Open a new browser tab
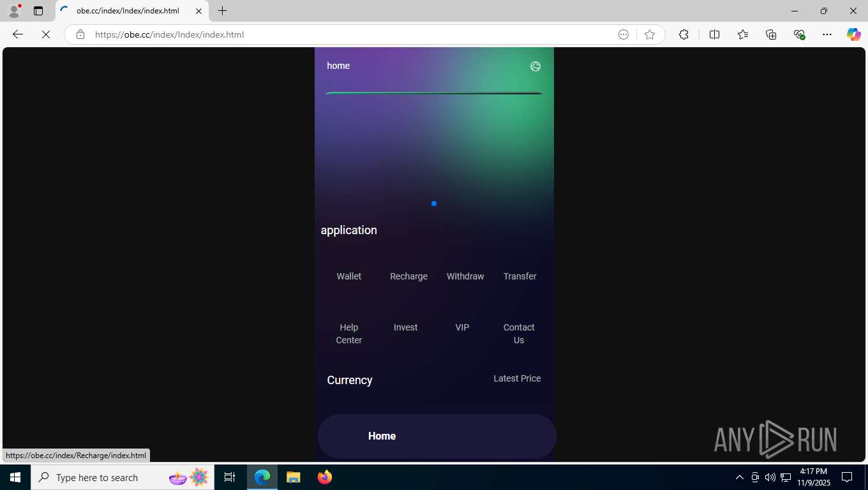 (x=222, y=11)
